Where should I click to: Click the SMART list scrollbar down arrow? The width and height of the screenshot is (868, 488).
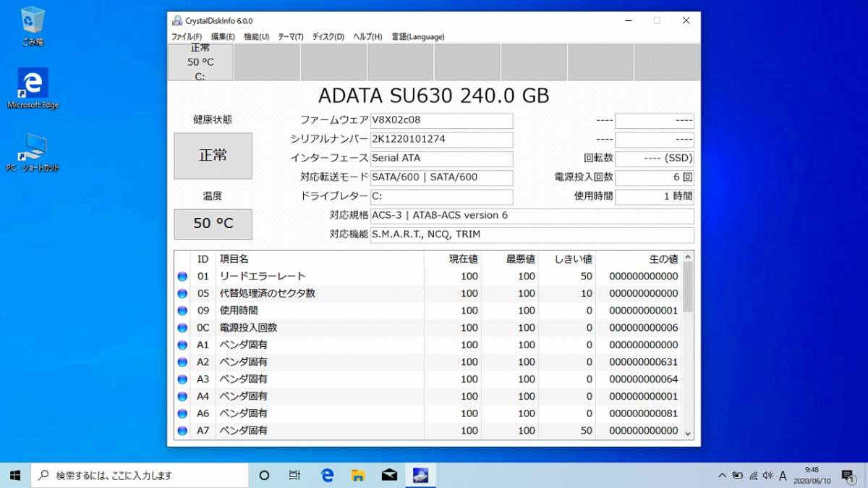coord(688,433)
